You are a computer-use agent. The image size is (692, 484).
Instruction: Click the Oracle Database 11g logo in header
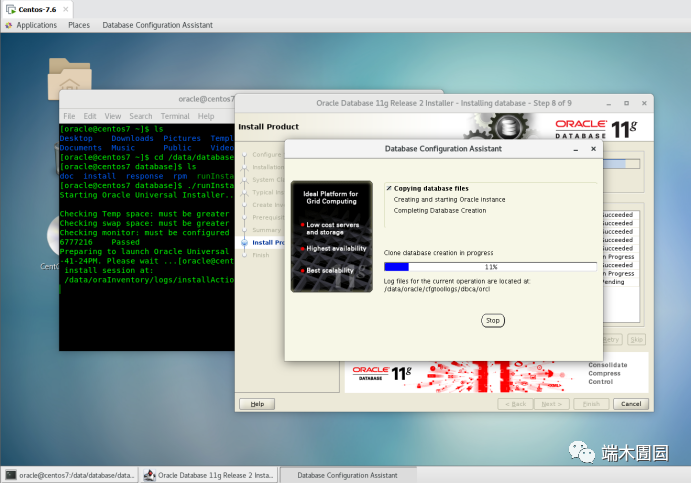[596, 129]
